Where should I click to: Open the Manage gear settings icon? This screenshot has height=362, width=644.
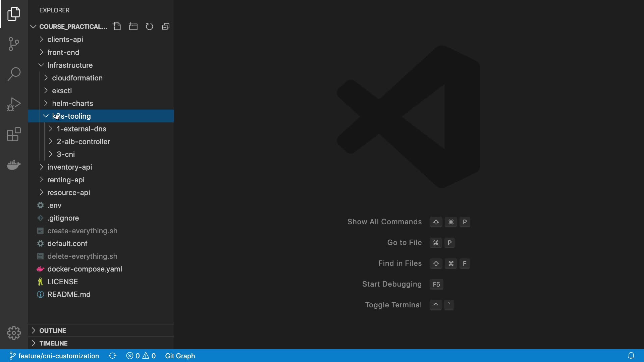[14, 333]
